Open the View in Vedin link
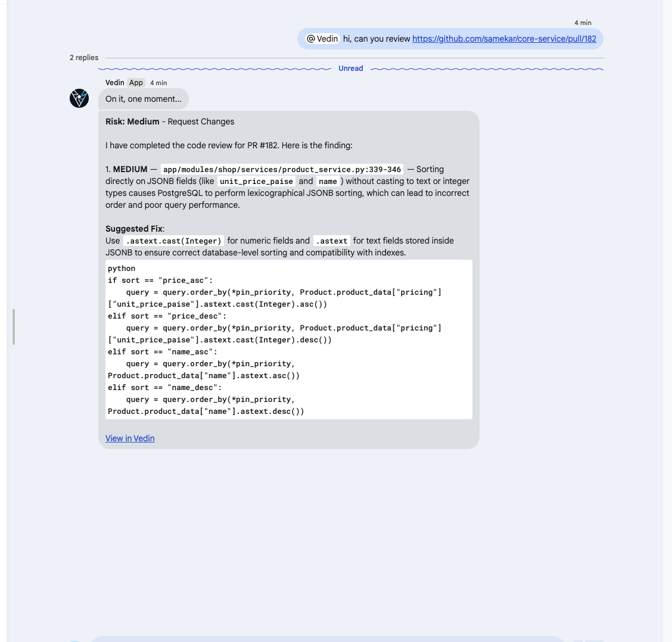This screenshot has height=642, width=672. 130,438
